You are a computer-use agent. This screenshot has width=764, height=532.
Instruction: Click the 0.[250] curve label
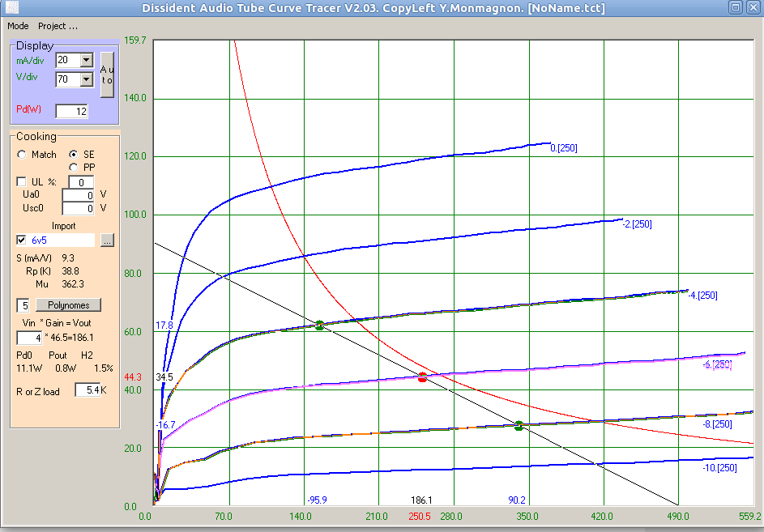tap(564, 148)
